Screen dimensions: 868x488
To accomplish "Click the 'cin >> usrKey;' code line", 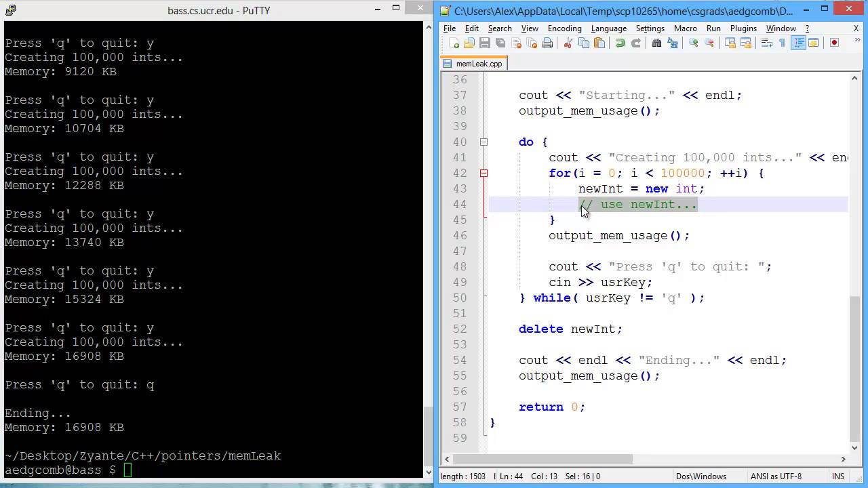I will click(x=600, y=282).
